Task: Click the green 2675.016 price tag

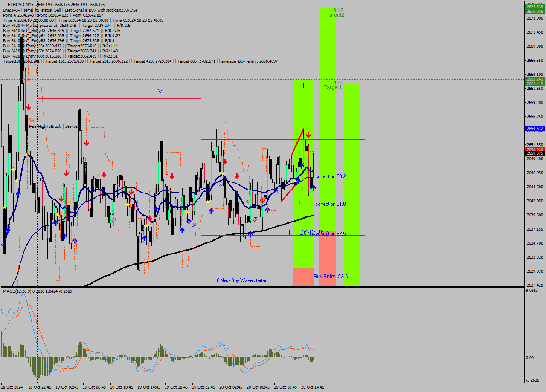Action: [x=535, y=11]
